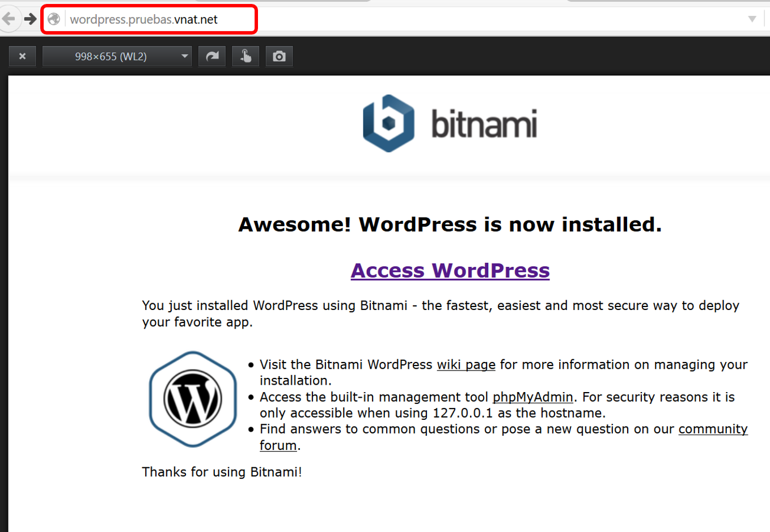Screen dimensions: 770x532
Task: Open the phpMyAdmin link
Action: tap(533, 397)
